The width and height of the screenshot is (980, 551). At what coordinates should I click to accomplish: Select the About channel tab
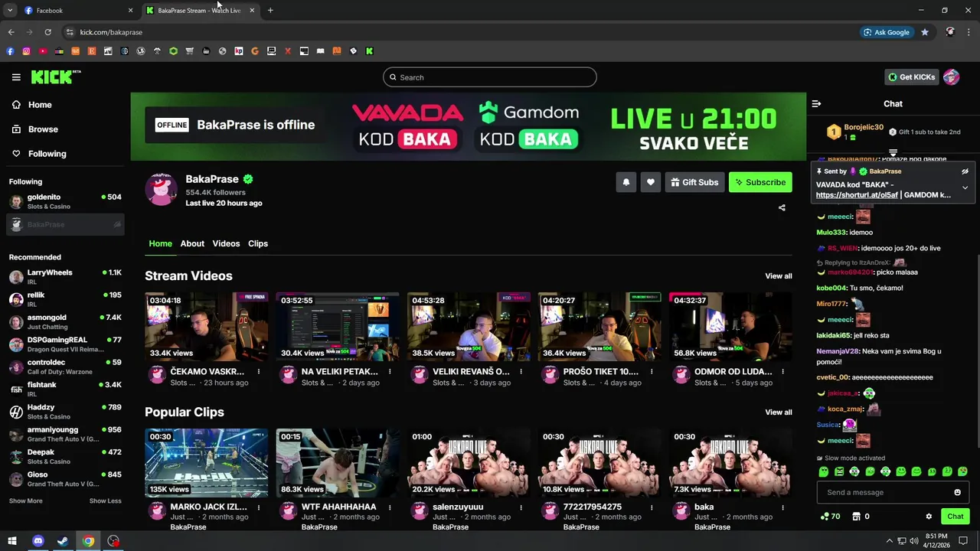pos(192,243)
